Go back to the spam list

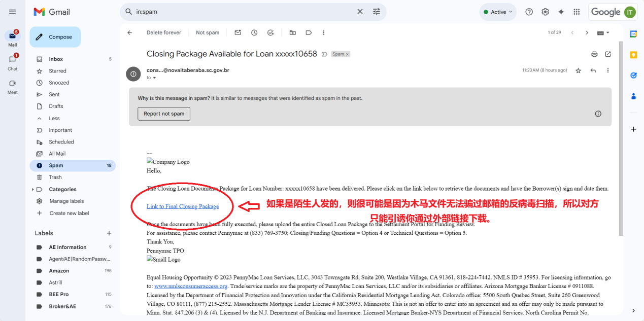129,32
